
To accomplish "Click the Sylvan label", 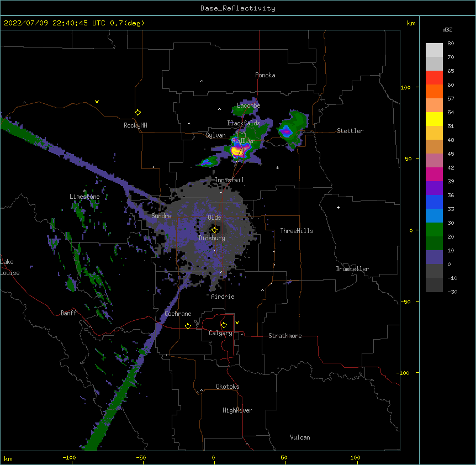I will tap(215, 135).
